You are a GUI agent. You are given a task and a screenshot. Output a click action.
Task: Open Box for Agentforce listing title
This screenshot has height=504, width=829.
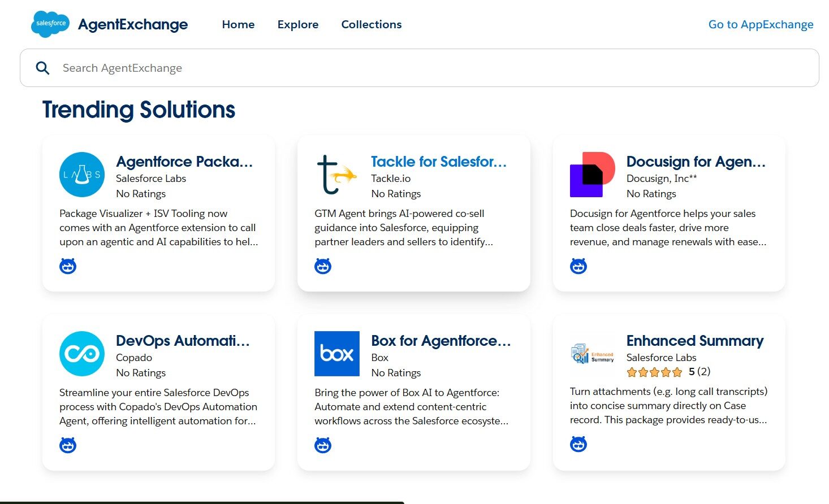441,341
